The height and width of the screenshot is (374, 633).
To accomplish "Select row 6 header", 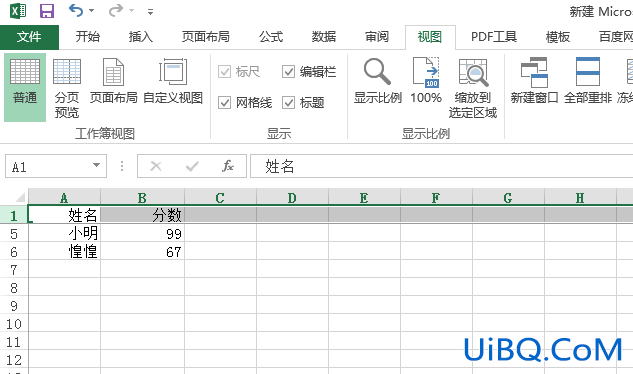I will pos(14,252).
